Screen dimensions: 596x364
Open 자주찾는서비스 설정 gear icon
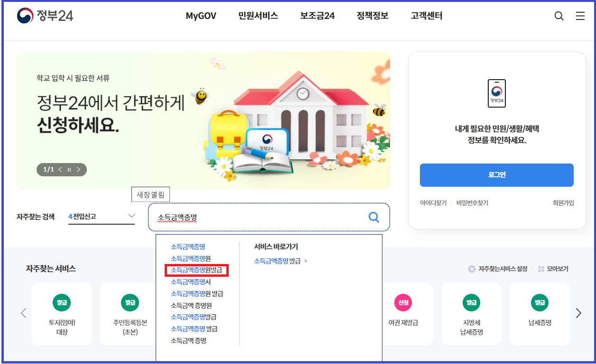(472, 269)
